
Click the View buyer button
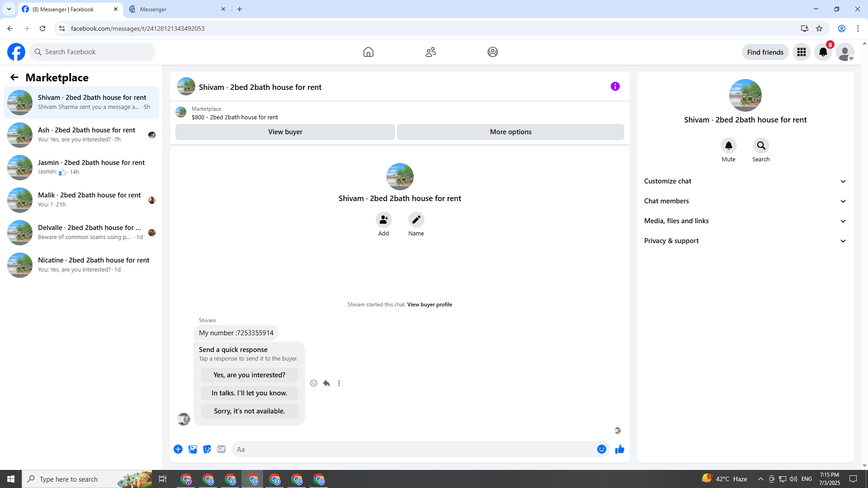285,132
